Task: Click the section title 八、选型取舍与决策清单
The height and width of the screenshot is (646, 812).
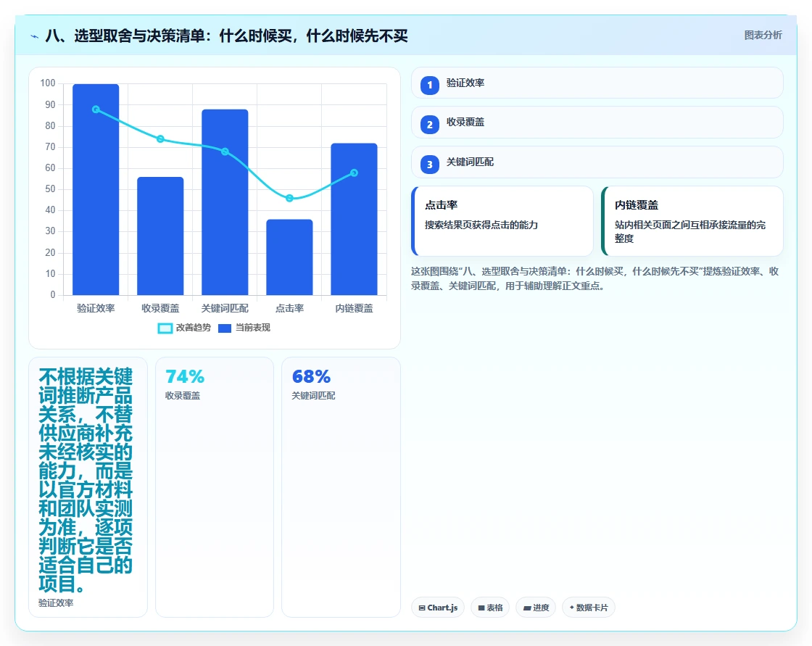Action: pyautogui.click(x=226, y=36)
